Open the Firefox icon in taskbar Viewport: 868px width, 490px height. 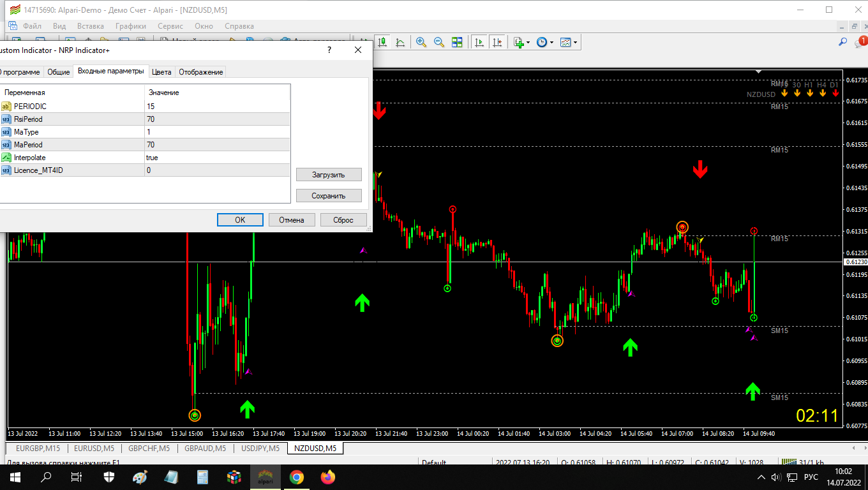click(x=328, y=477)
